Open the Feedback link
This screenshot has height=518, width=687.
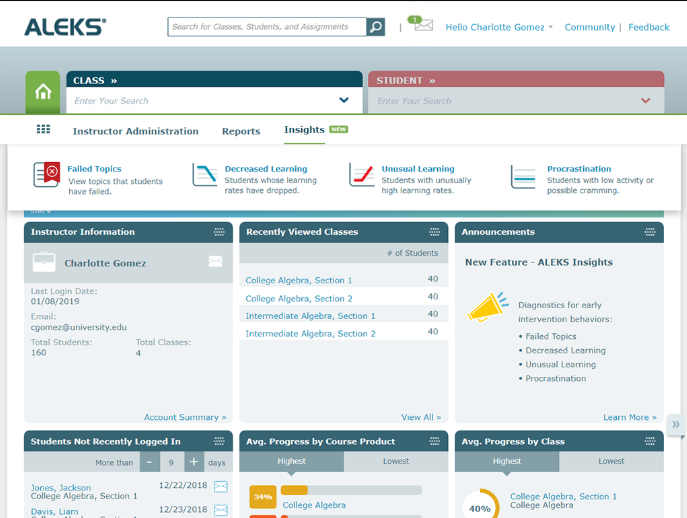[648, 27]
